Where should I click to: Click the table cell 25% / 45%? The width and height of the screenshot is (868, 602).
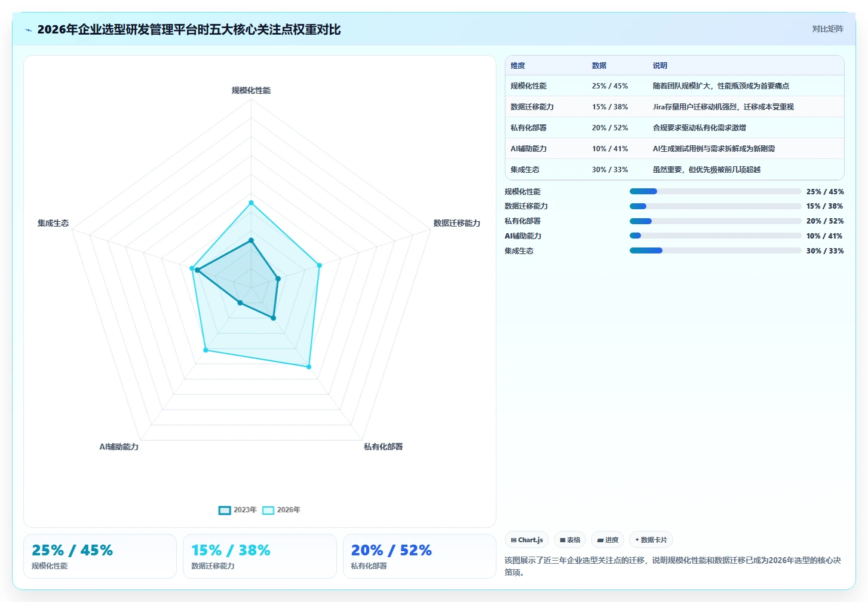point(610,86)
